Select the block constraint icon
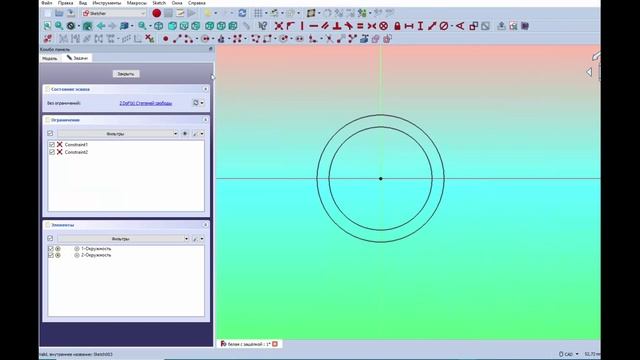Viewport: 640px width, 360px height. [x=383, y=26]
